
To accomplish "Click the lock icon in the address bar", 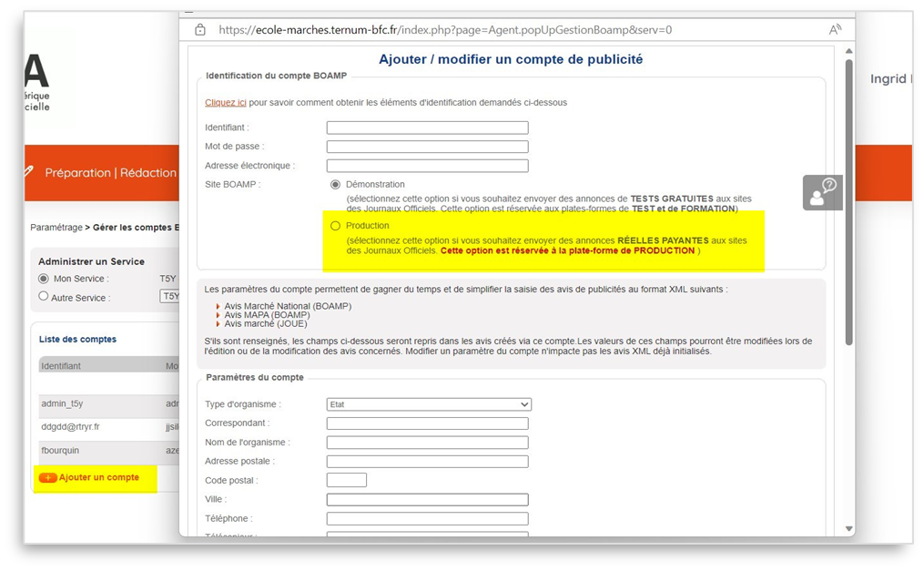I will (200, 29).
